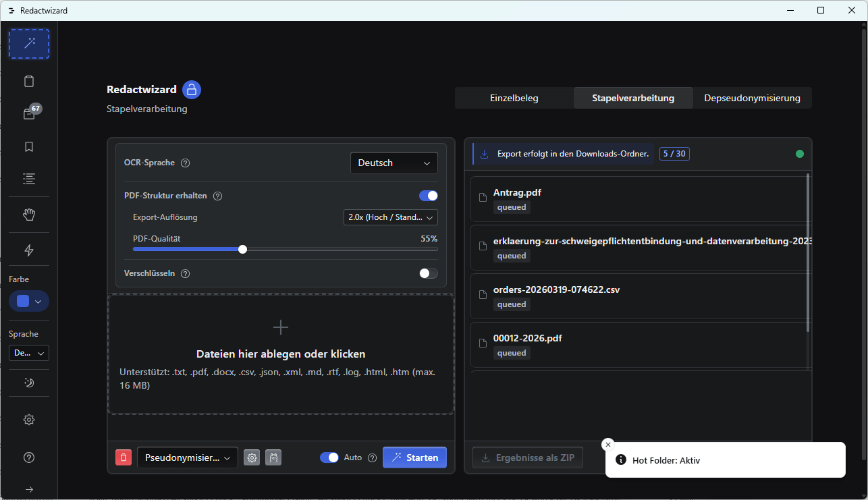Expand the sidebar with the arrow icon
Viewport: 868px width, 500px height.
pos(29,489)
